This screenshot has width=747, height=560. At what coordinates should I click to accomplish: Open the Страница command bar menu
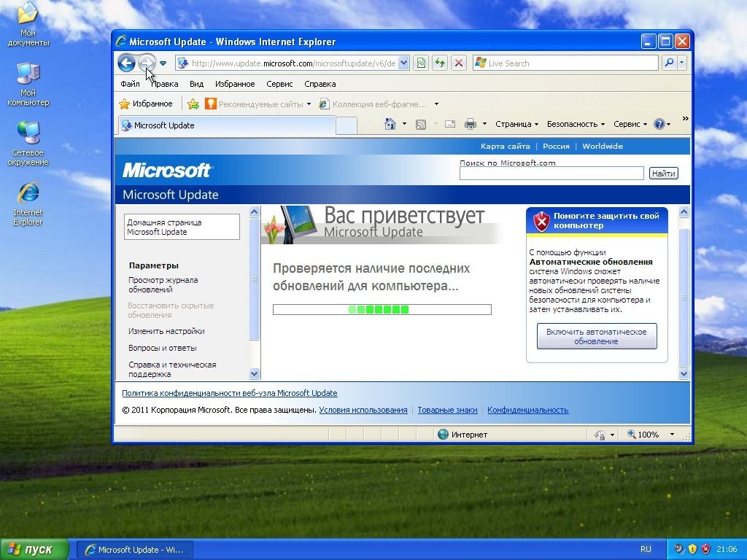coord(516,124)
